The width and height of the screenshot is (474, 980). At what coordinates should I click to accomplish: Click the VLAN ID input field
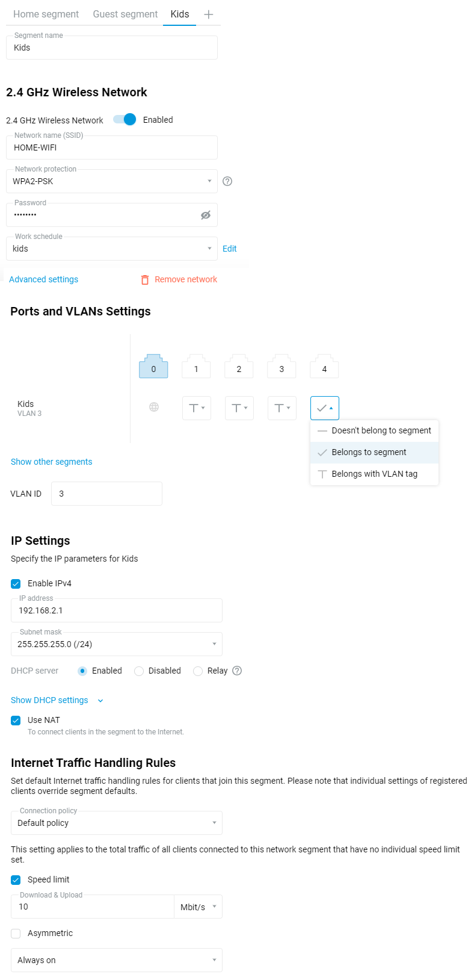106,494
